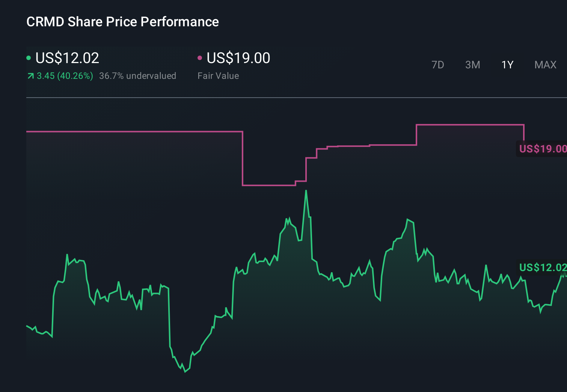Viewport: 567px width, 392px height.
Task: Click the lowest dip of the price line
Action: [185, 372]
